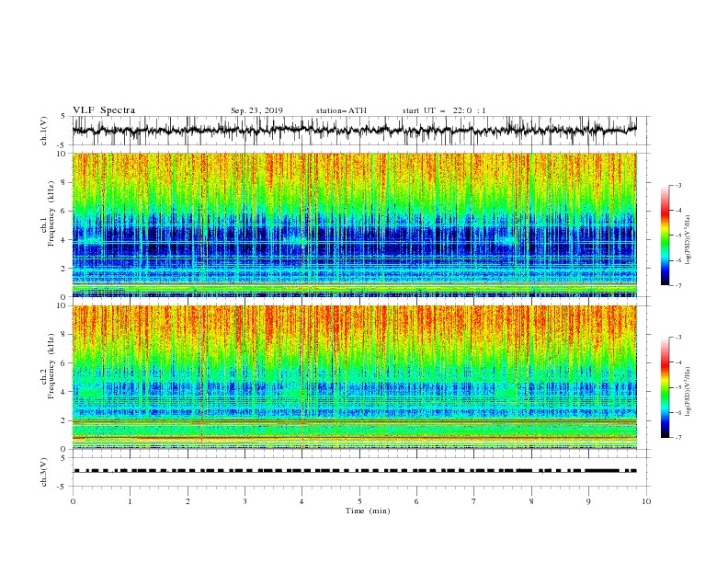Image resolution: width=728 pixels, height=563 pixels.
Task: Select the date "Sep. 23, 2019"
Action: coord(256,110)
